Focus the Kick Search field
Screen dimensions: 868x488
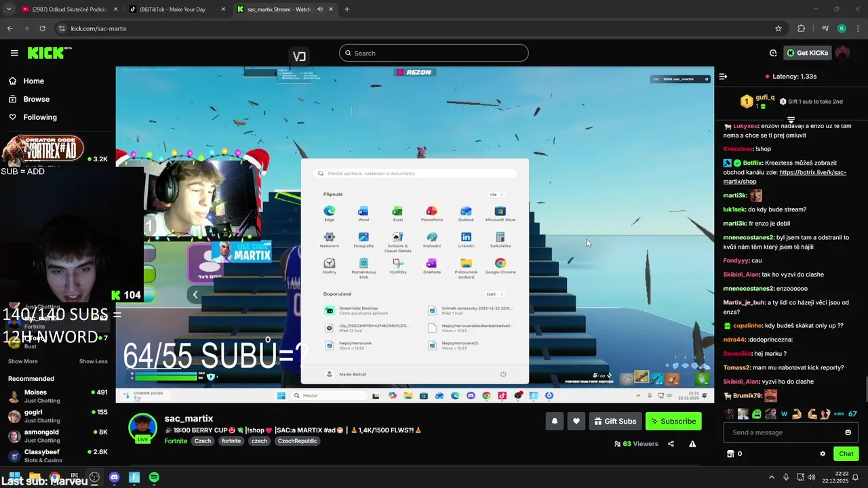(434, 53)
